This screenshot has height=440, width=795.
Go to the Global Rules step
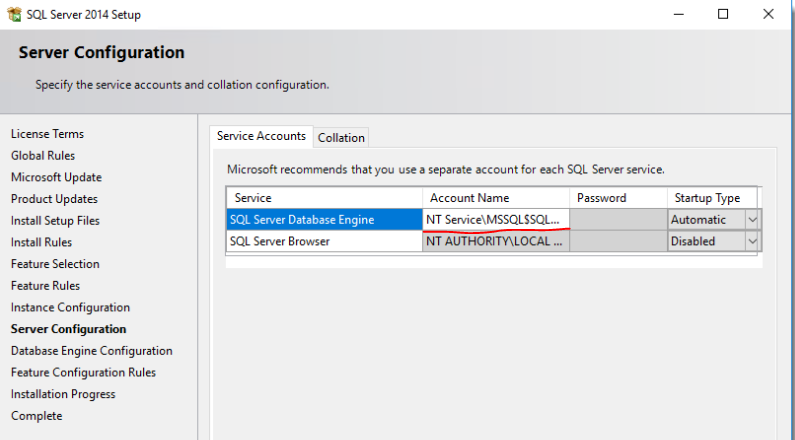[43, 156]
